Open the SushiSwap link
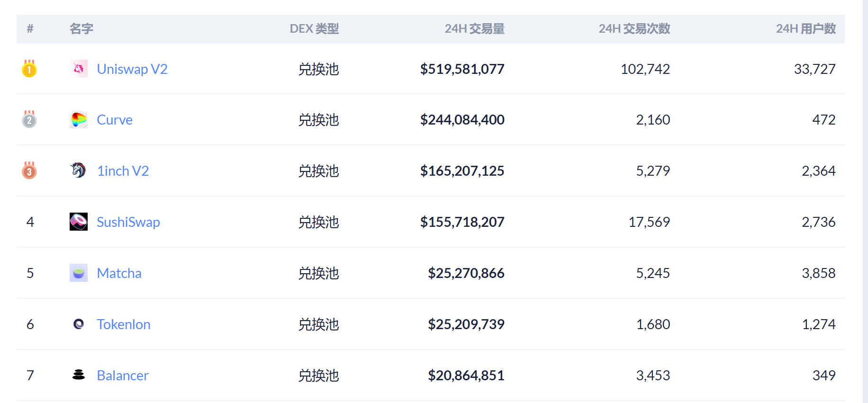The height and width of the screenshot is (403, 868). 128,222
